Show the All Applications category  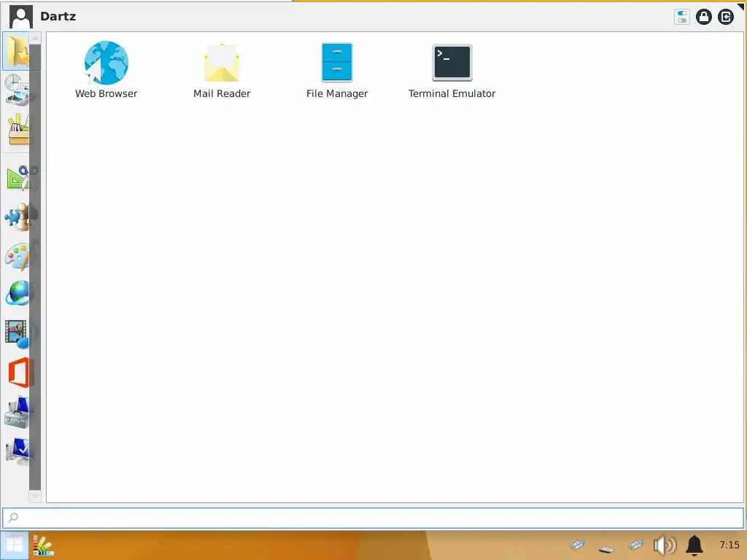(x=18, y=129)
